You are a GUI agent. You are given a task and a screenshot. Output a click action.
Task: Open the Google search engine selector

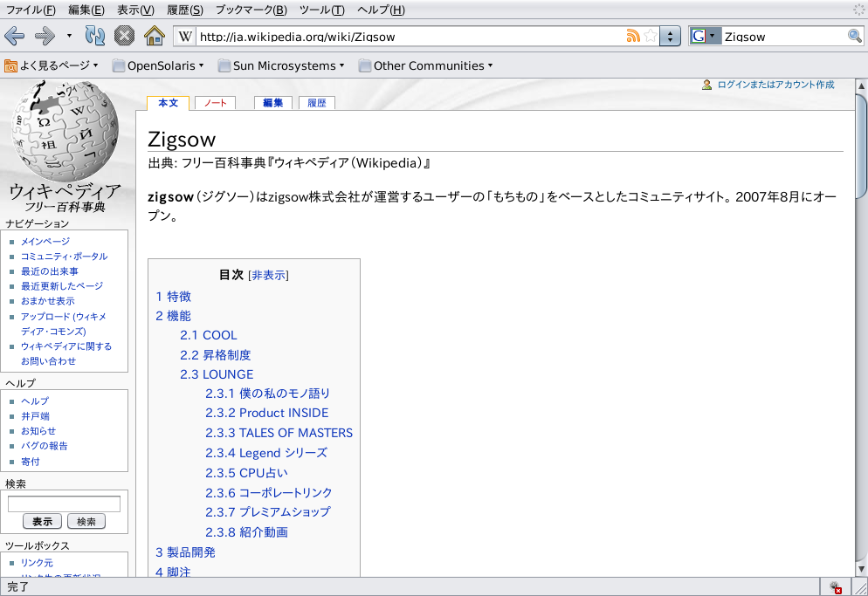[705, 37]
